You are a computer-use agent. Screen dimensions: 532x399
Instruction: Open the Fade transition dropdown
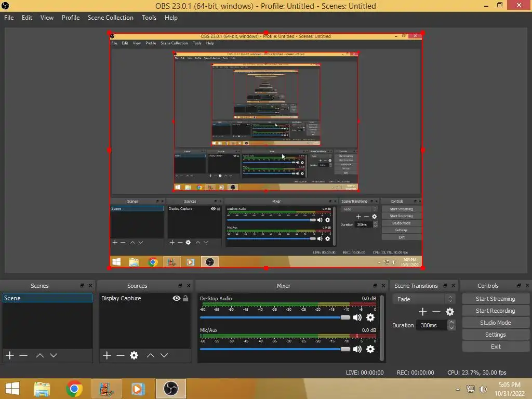423,299
